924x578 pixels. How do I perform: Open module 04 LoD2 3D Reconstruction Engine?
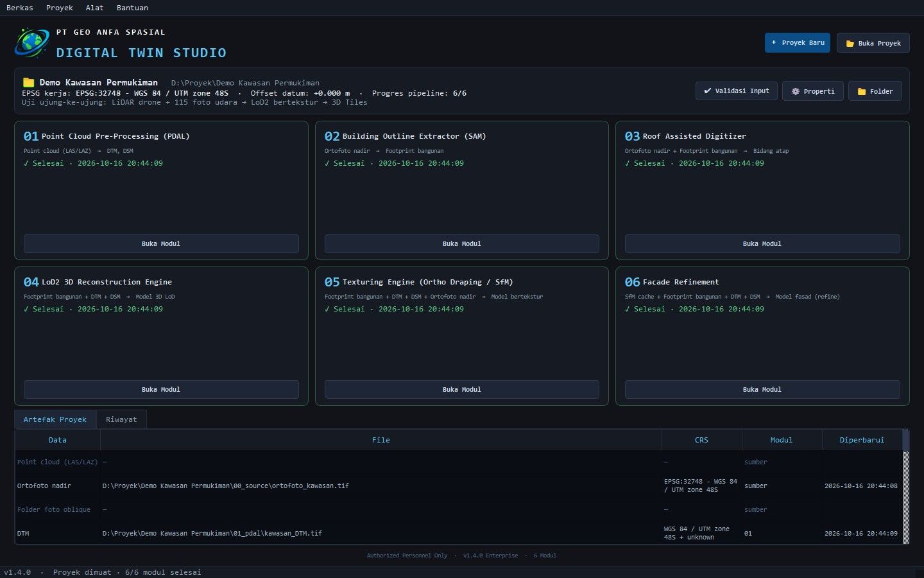(x=161, y=389)
